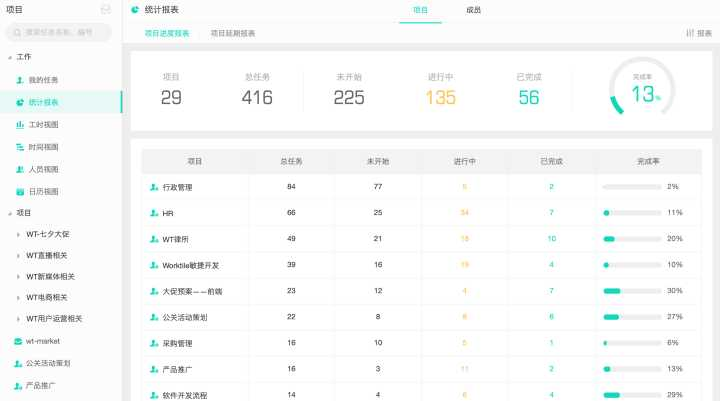Click the project icon in the 采购管理 row

point(154,344)
